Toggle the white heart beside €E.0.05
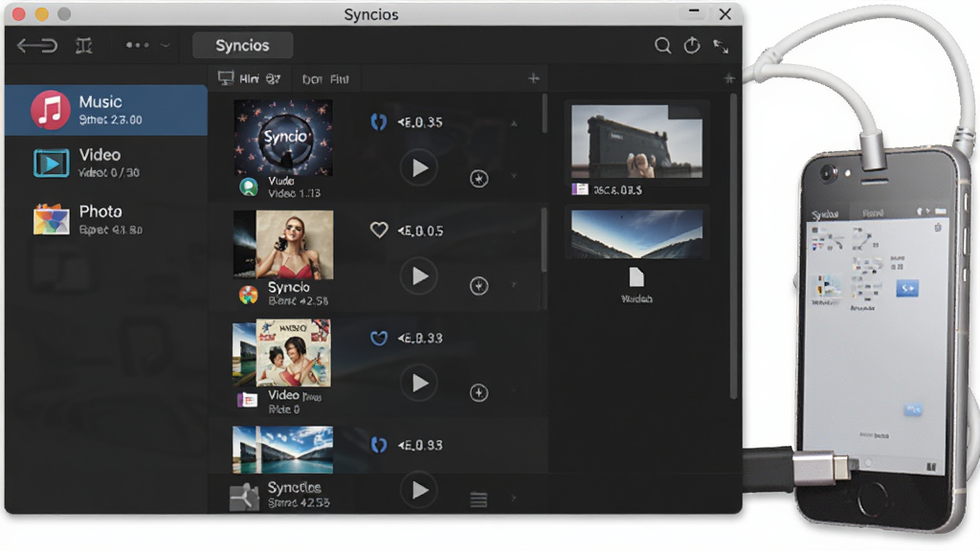980x551 pixels. [379, 230]
